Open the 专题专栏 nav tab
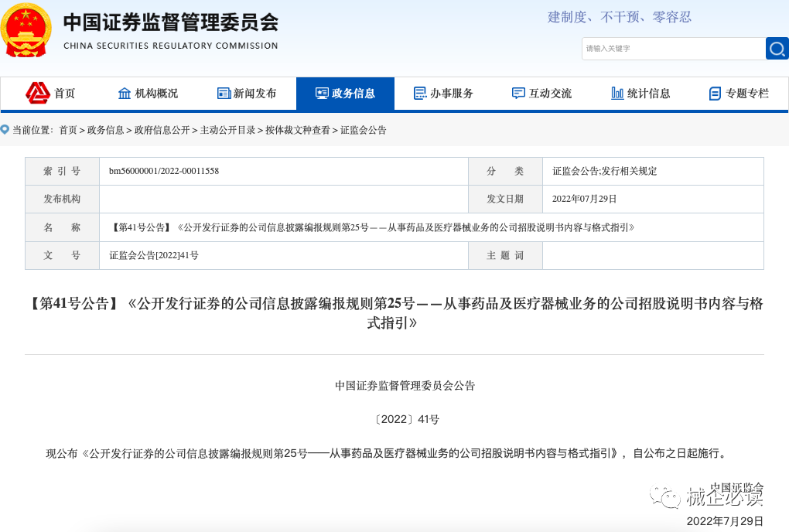The height and width of the screenshot is (532, 789). 739,94
